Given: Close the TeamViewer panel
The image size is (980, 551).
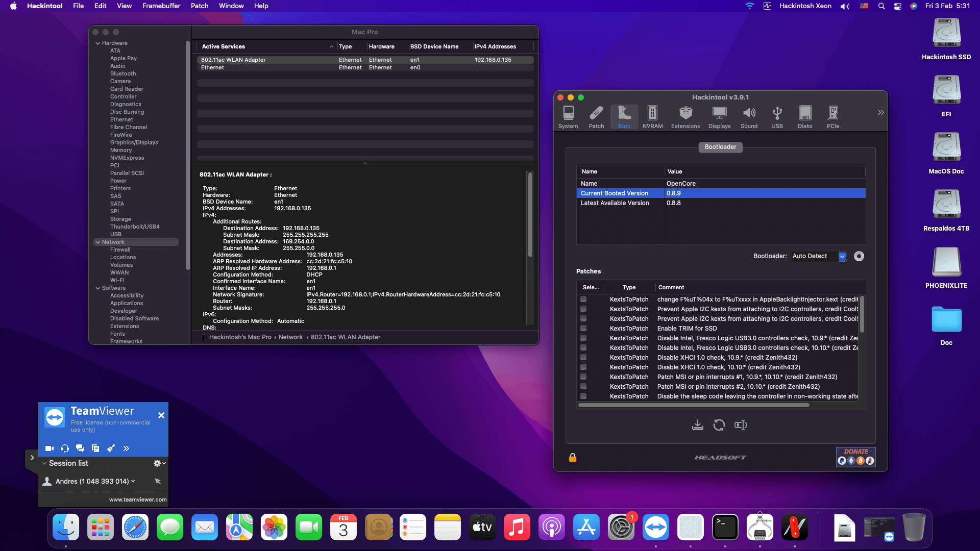Looking at the screenshot, I should tap(161, 415).
